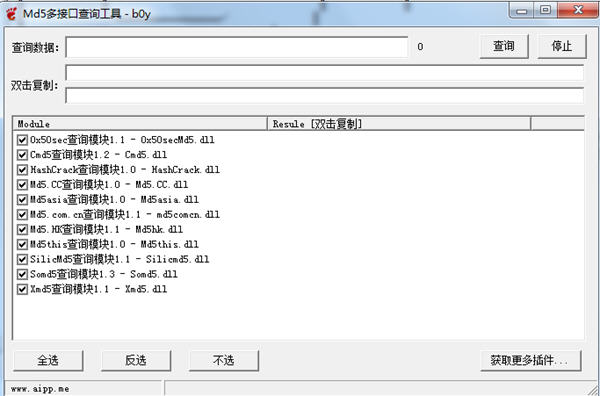Select the Md5this.dll module row text
Screen dimensions: 600x396
[114, 244]
